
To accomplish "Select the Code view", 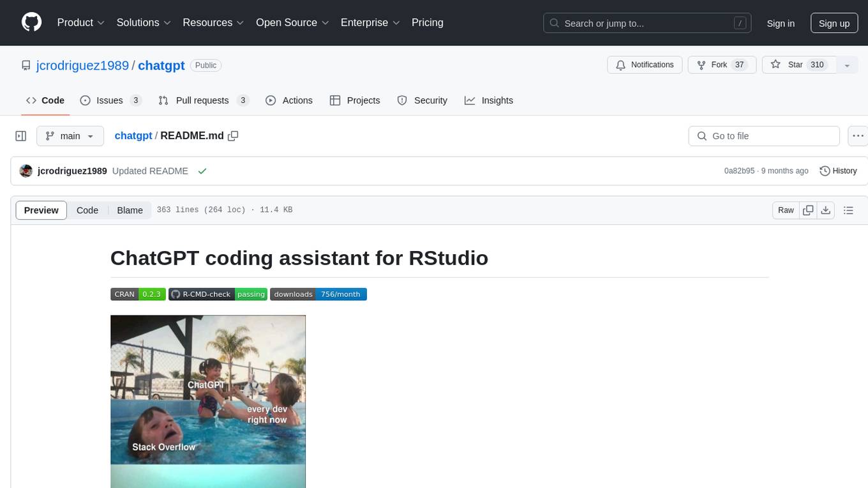I will (x=87, y=210).
